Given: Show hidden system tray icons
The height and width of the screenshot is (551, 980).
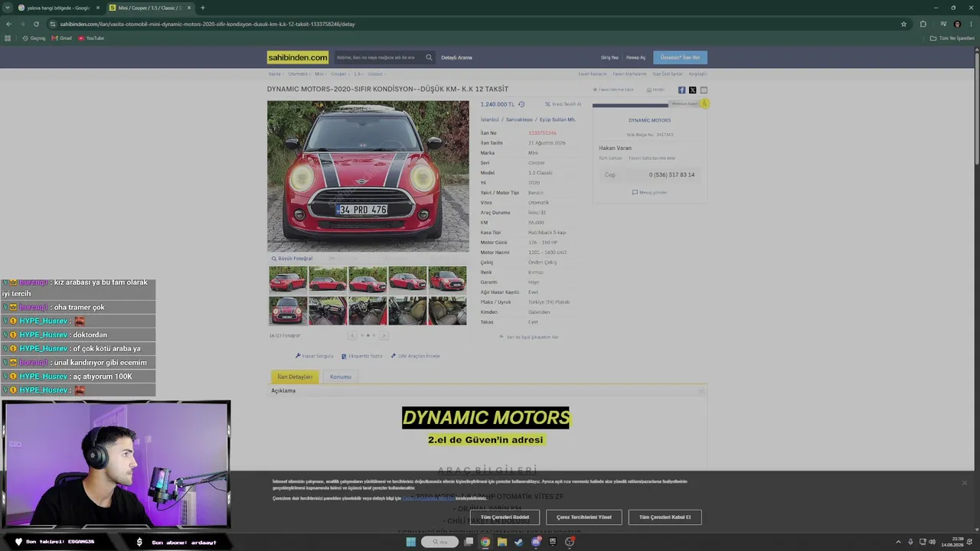Looking at the screenshot, I should (x=898, y=542).
